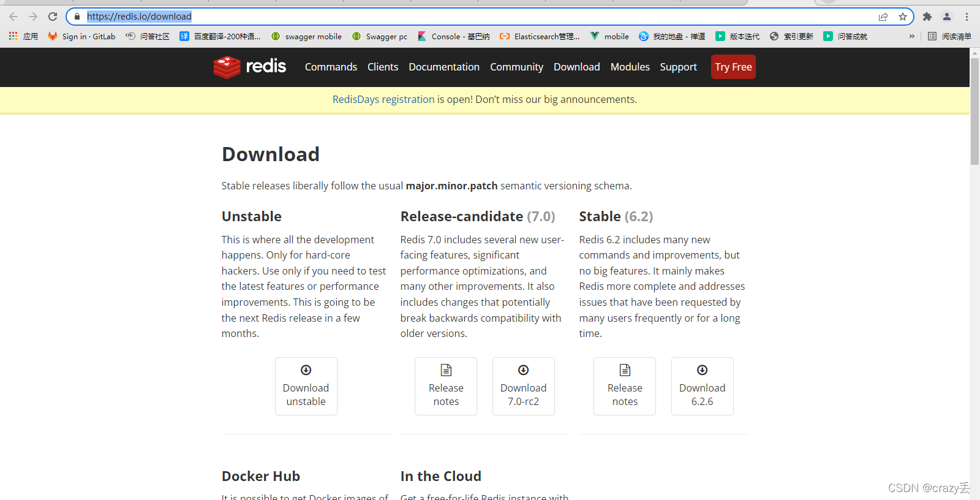Click the Download 6.2.6 button
The height and width of the screenshot is (500, 980).
coord(703,386)
